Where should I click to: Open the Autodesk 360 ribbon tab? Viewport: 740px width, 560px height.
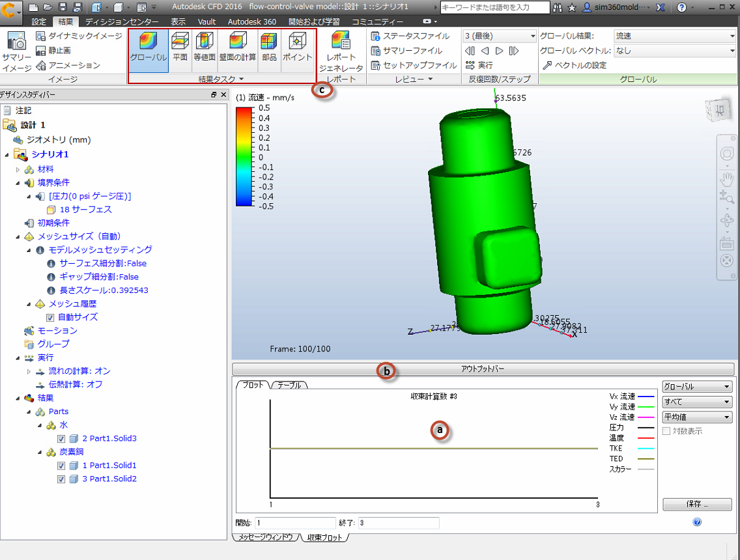pos(252,21)
